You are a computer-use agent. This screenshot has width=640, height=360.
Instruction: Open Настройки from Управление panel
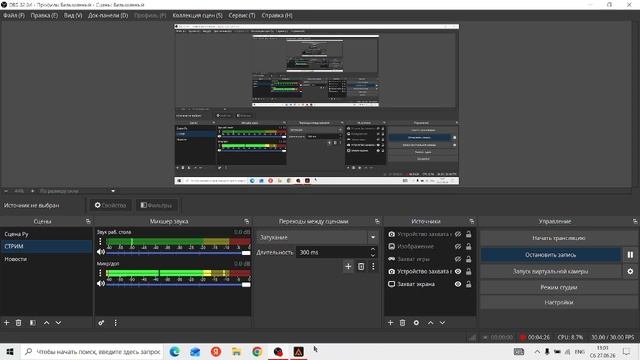tap(559, 302)
